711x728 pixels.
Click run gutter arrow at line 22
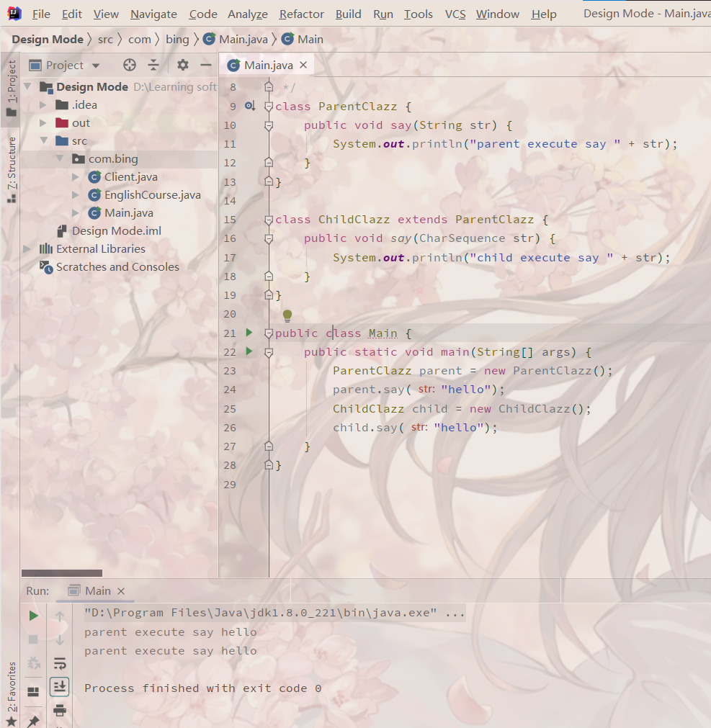tap(249, 351)
